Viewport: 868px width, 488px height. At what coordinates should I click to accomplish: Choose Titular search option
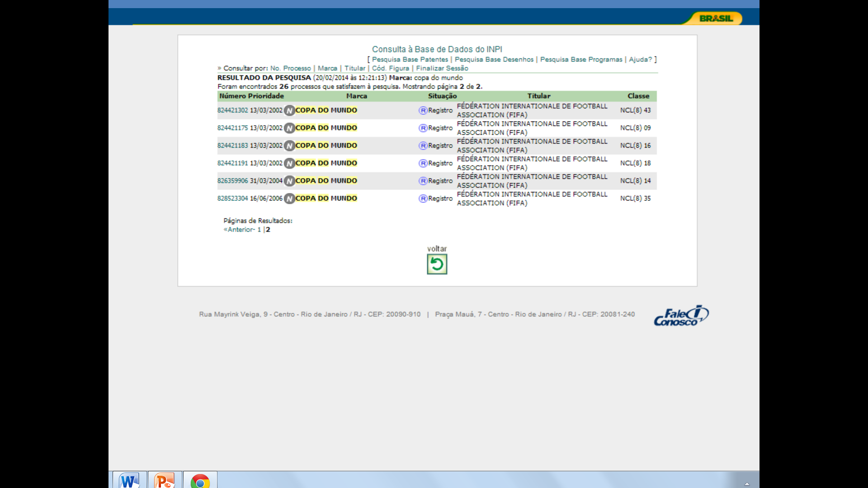[354, 68]
